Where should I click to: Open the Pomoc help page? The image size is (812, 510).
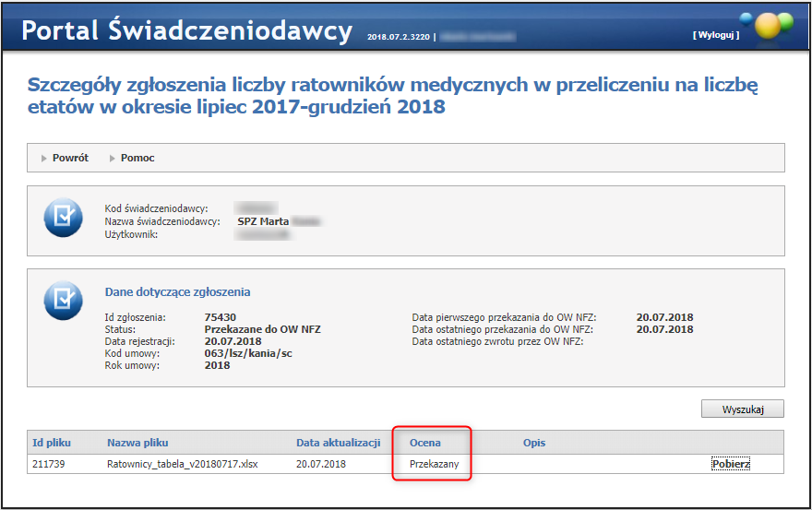137,158
